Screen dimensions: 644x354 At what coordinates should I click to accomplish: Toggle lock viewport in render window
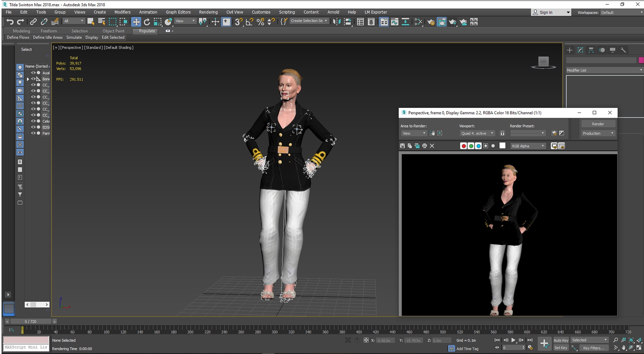click(502, 133)
